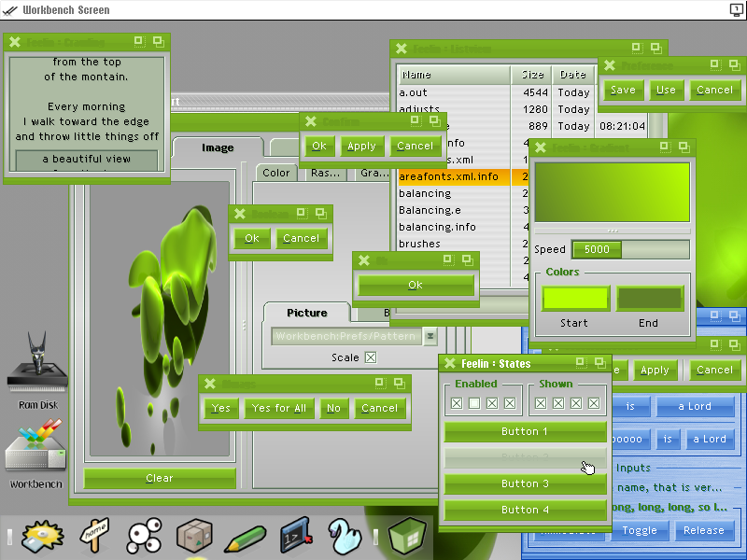The image size is (747, 560).
Task: Select the balancing.info file row
Action: [x=463, y=227]
